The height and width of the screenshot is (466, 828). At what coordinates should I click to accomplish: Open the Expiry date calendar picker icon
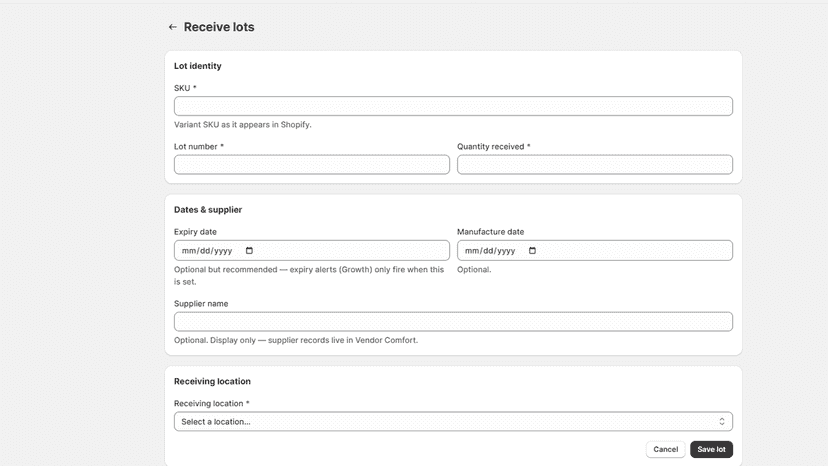click(249, 250)
